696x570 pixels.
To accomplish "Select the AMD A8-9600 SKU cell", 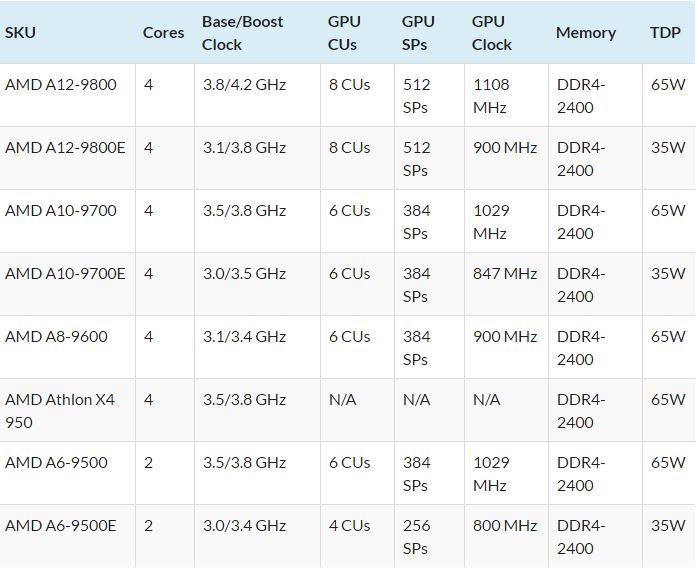I will click(56, 337).
